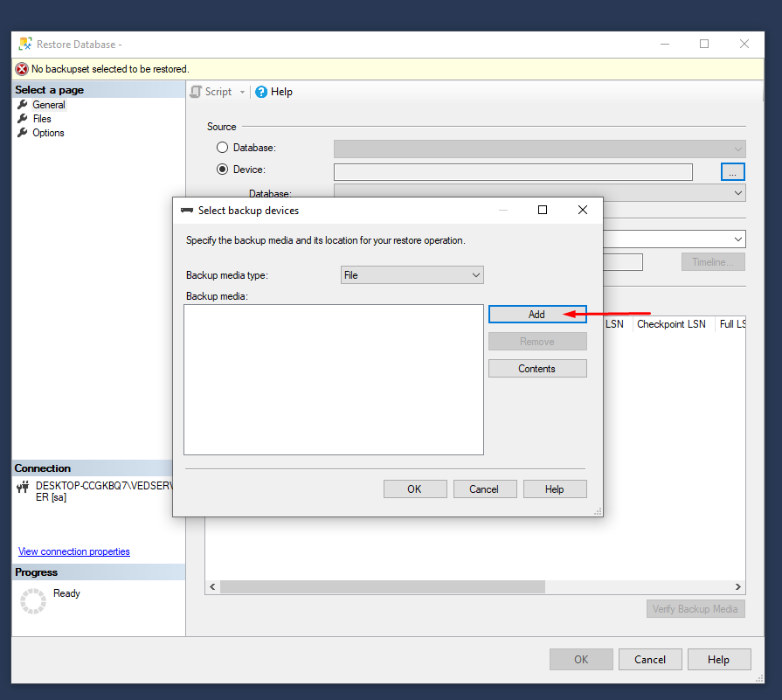This screenshot has width=782, height=700.
Task: Select the Database source radio button
Action: pos(222,149)
